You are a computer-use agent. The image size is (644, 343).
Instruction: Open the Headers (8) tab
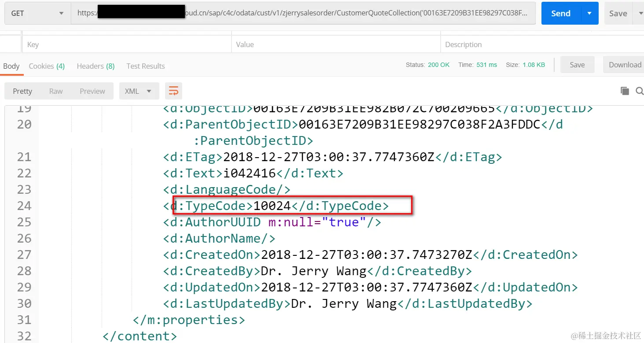(x=96, y=66)
